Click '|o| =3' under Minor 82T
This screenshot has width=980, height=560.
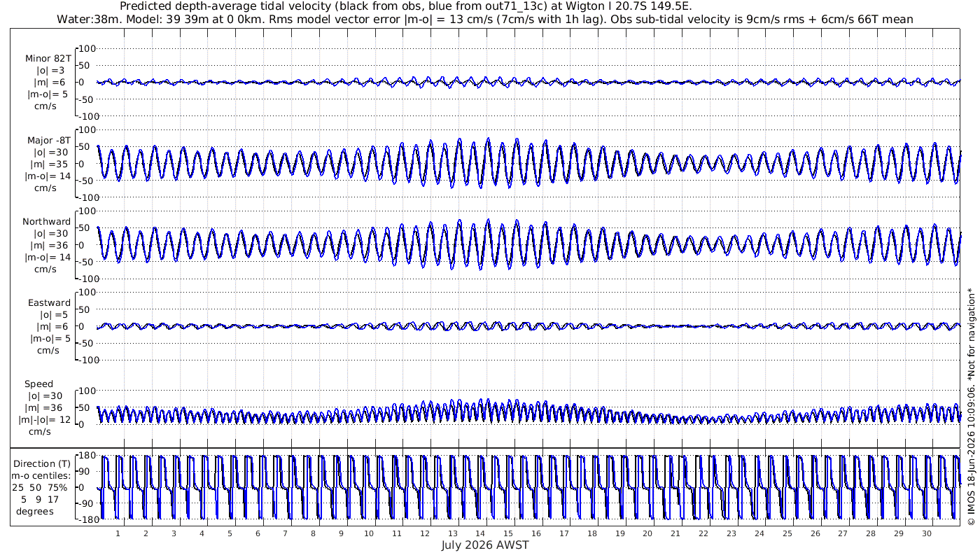tap(50, 70)
